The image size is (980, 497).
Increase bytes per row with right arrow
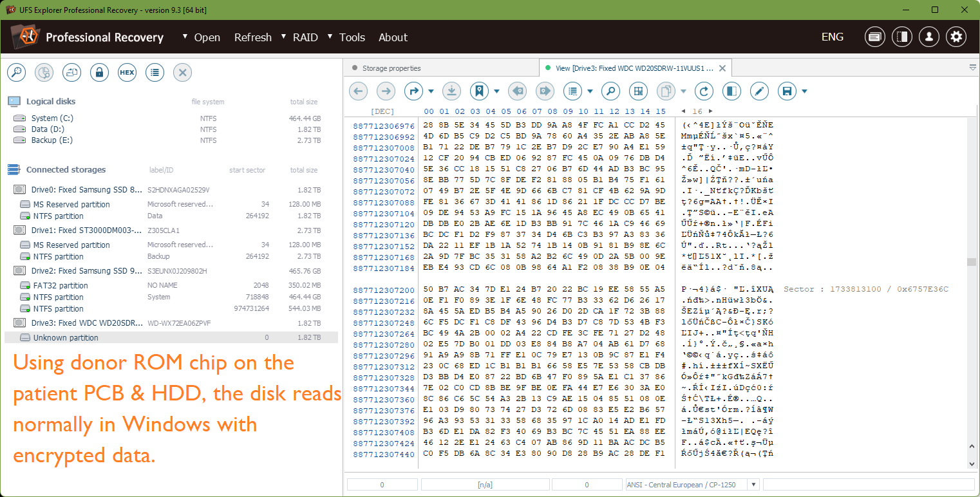click(710, 111)
